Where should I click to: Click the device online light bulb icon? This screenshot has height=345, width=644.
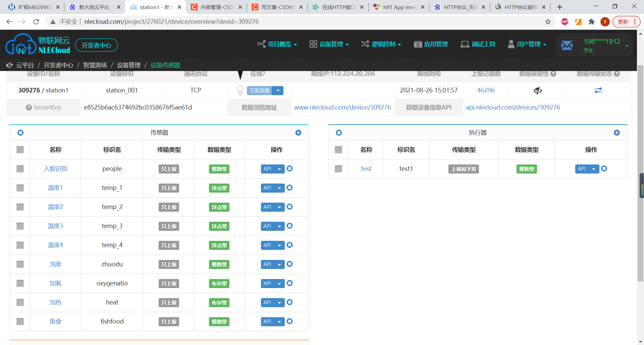point(240,90)
